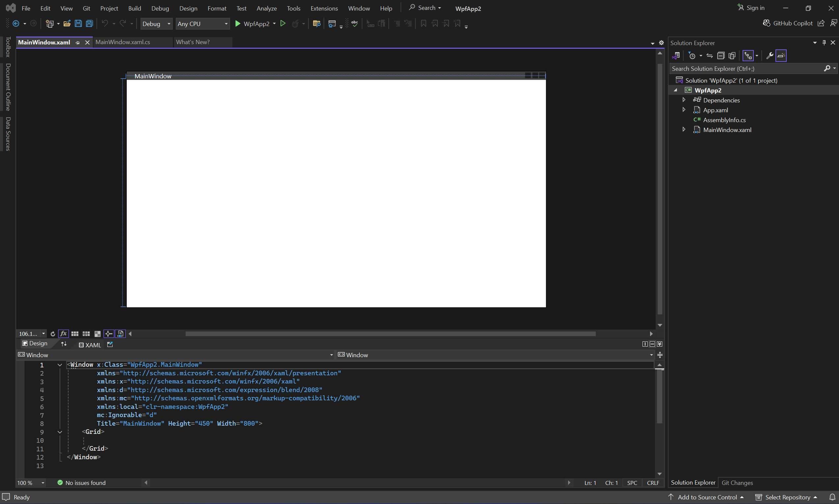Open the Debug configuration dropdown
The height and width of the screenshot is (504, 839).
click(156, 24)
